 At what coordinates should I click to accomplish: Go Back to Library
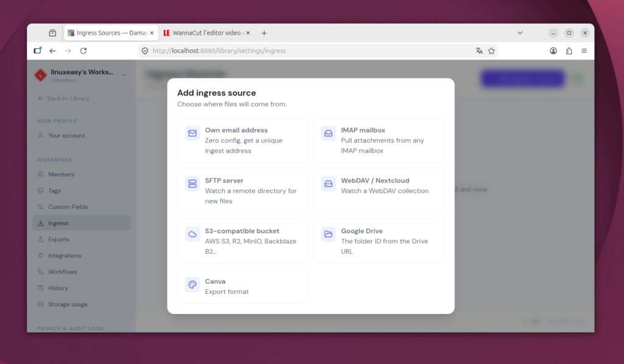[x=63, y=98]
